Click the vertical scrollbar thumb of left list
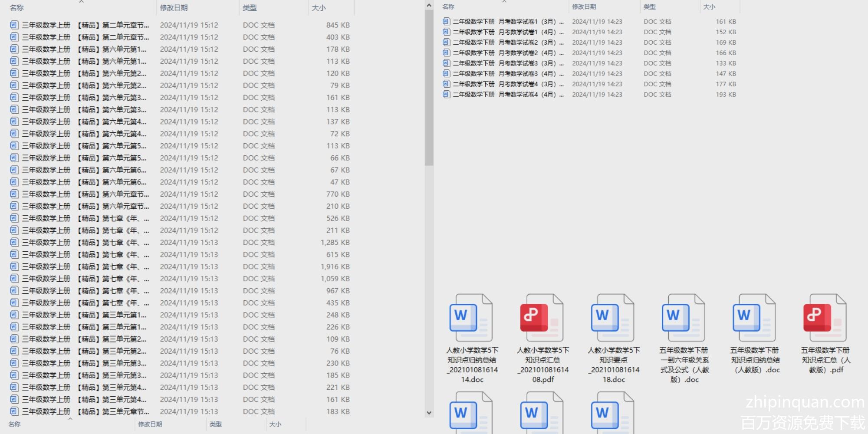Viewport: 868px width, 434px height. pos(429,87)
